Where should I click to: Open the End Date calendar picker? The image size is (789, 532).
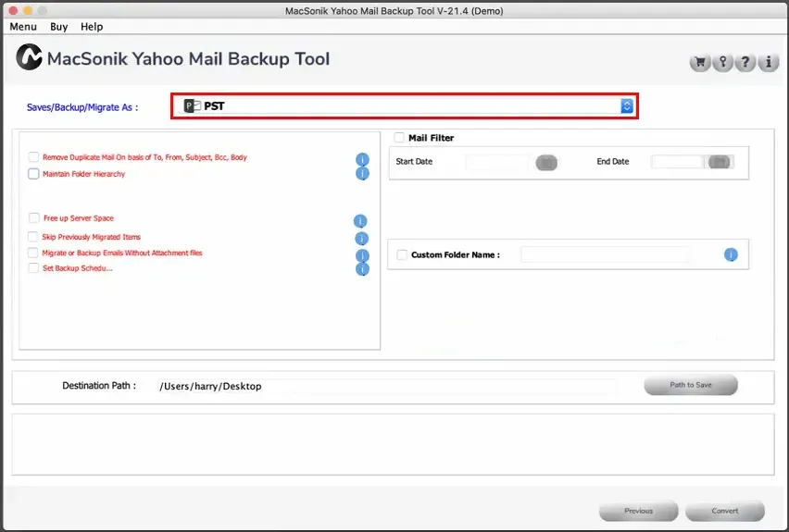click(719, 162)
